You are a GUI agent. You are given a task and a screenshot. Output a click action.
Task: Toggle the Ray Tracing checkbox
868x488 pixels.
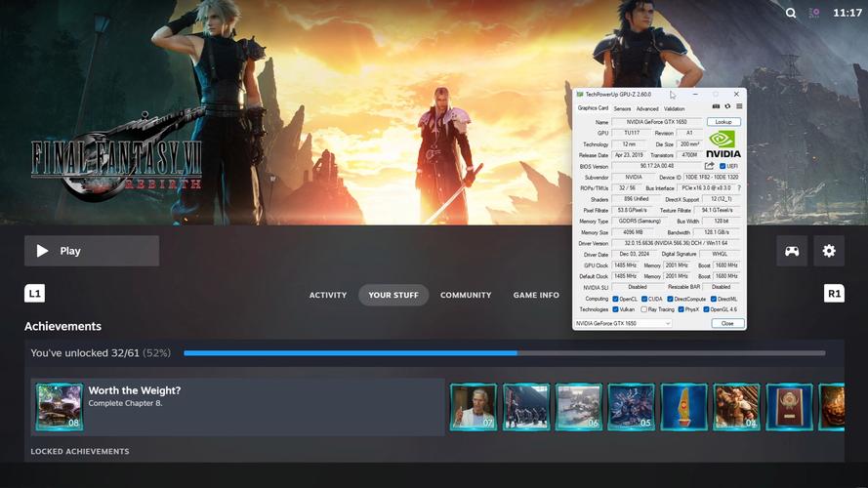tap(644, 309)
